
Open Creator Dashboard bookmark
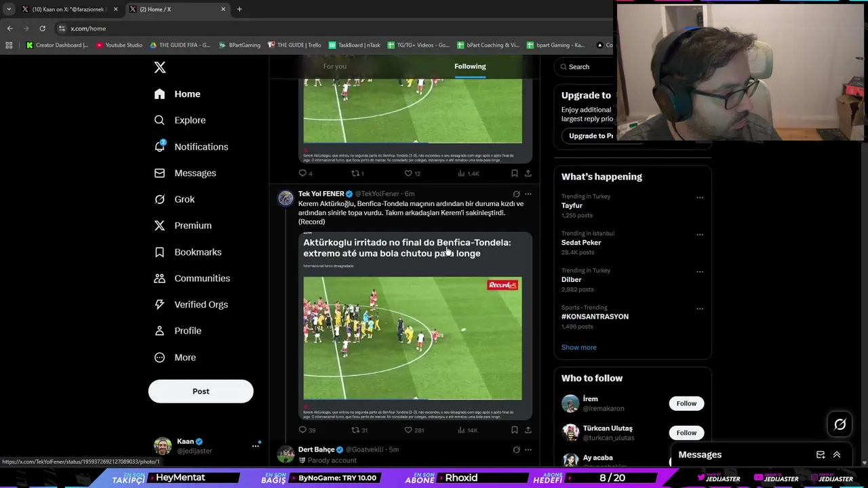tap(57, 45)
